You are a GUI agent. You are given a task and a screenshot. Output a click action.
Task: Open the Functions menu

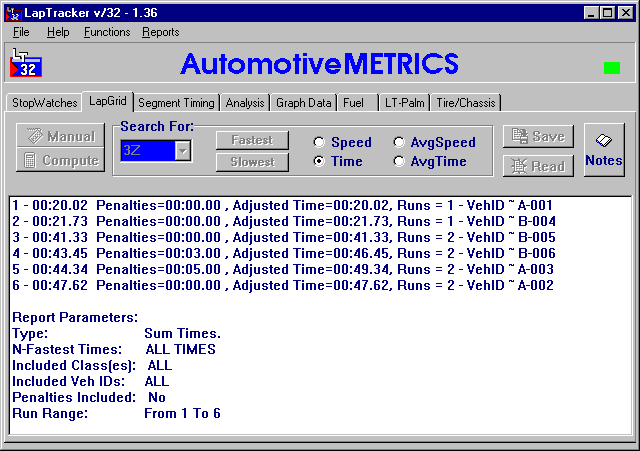pyautogui.click(x=107, y=32)
